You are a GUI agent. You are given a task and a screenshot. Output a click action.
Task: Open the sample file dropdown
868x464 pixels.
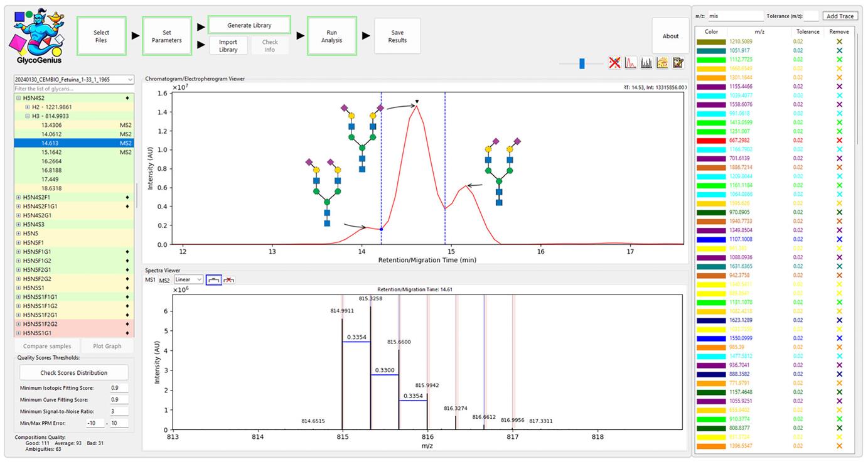coord(74,80)
